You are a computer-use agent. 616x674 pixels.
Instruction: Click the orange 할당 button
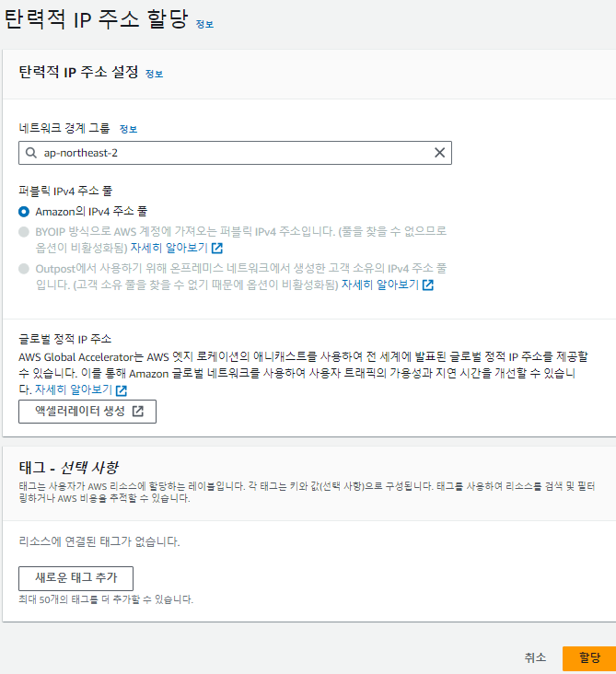pyautogui.click(x=589, y=658)
